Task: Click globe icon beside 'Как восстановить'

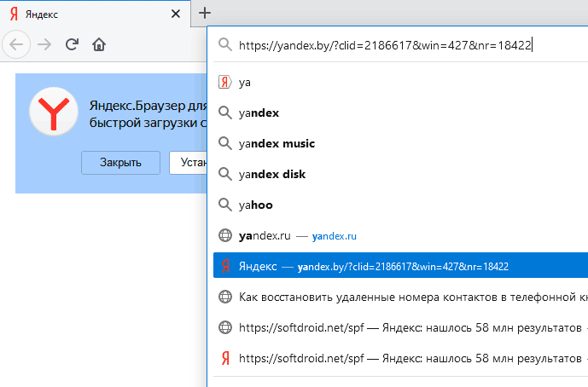Action: 225,297
